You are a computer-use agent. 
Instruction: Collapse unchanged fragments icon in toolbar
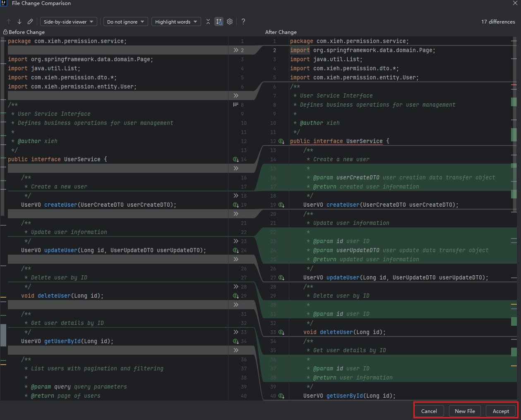click(x=208, y=21)
